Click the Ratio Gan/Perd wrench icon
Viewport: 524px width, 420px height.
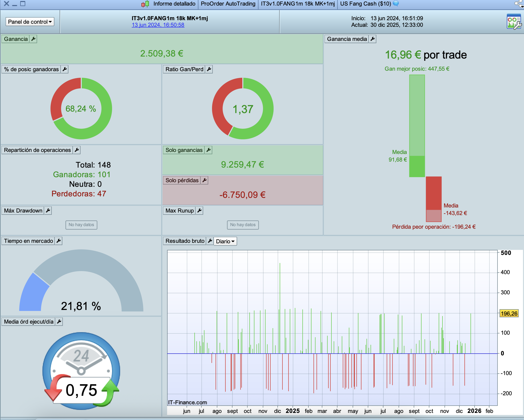tap(209, 69)
